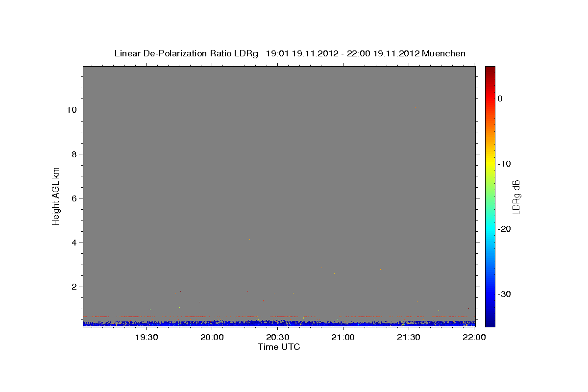This screenshot has height=392, width=588.
Task: Click the dark red top of the colorbar
Action: pyautogui.click(x=490, y=70)
